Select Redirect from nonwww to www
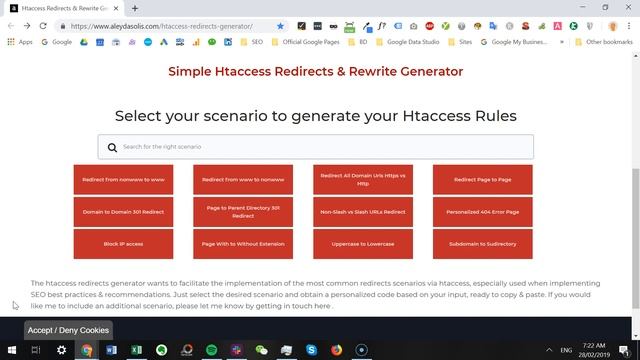The image size is (640, 360). click(x=123, y=180)
